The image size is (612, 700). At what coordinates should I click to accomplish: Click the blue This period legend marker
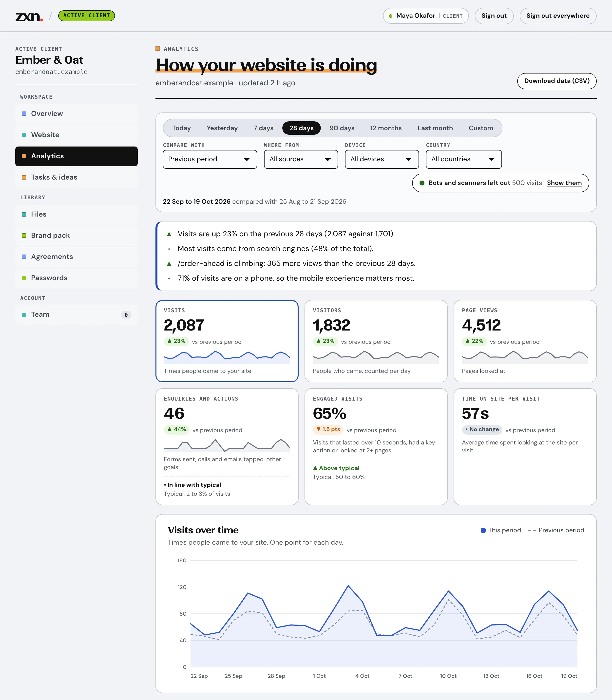click(483, 530)
